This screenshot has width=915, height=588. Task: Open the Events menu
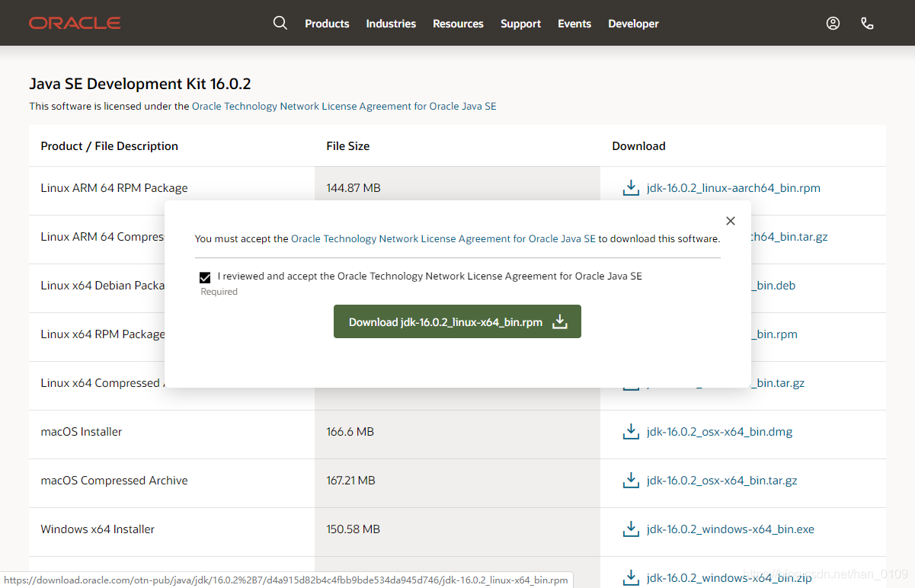point(574,24)
